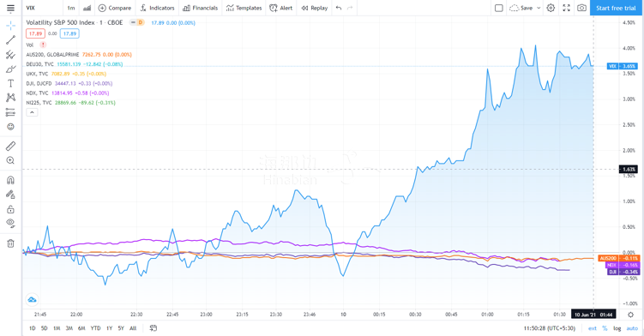
Task: Open the pitchfork/Gann tools
Action: [10, 55]
